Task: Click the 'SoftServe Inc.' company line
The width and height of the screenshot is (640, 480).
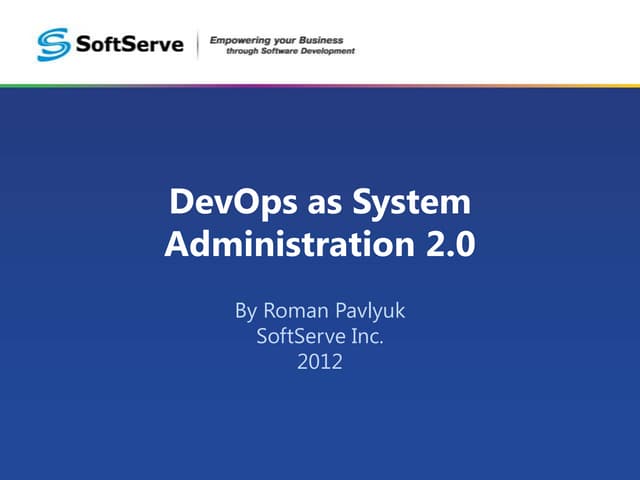Action: [x=320, y=337]
